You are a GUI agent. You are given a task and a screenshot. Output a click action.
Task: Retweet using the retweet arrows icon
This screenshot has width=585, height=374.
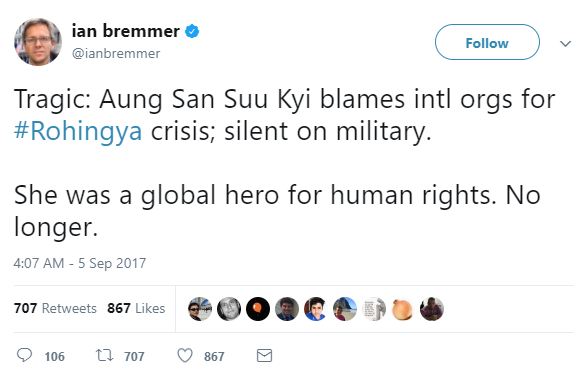pos(104,355)
